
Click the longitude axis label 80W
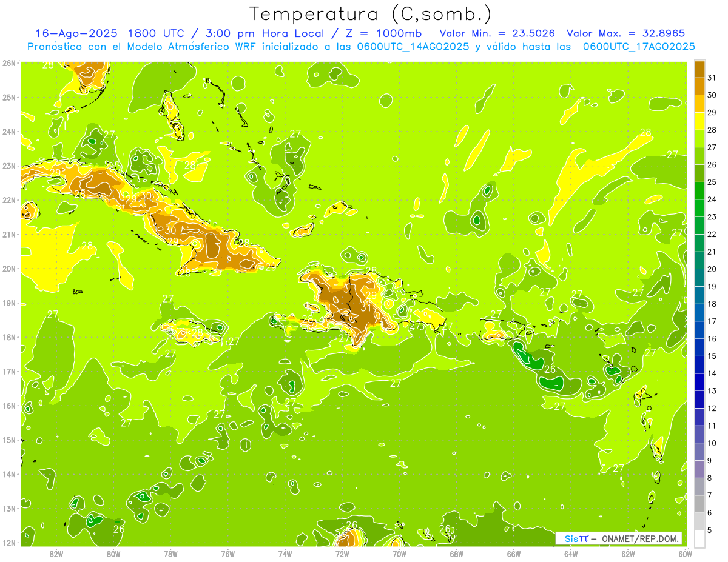point(113,554)
